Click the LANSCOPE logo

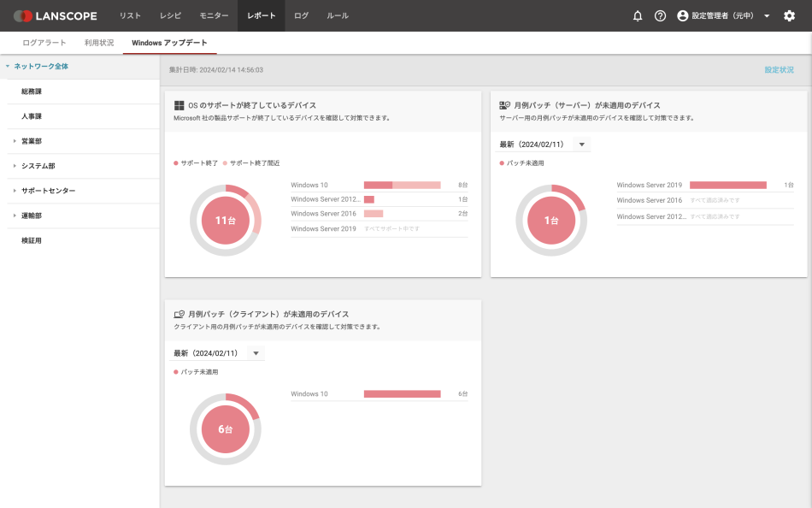[x=56, y=16]
